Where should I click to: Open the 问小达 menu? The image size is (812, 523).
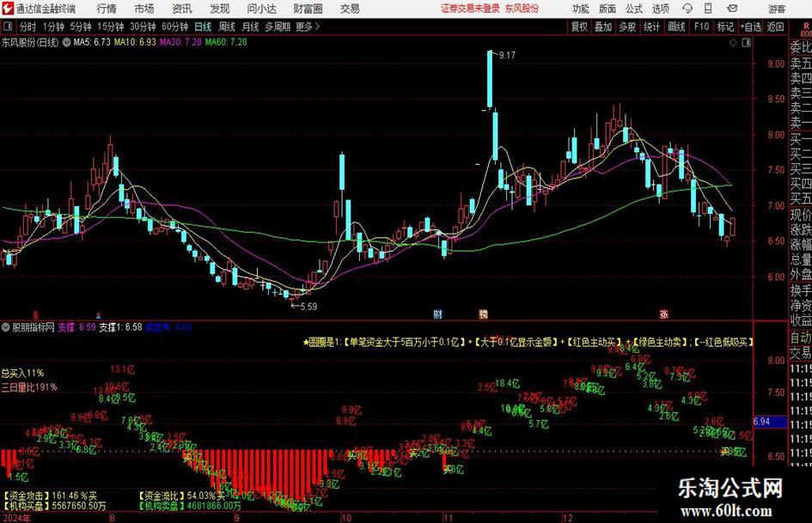click(x=261, y=9)
